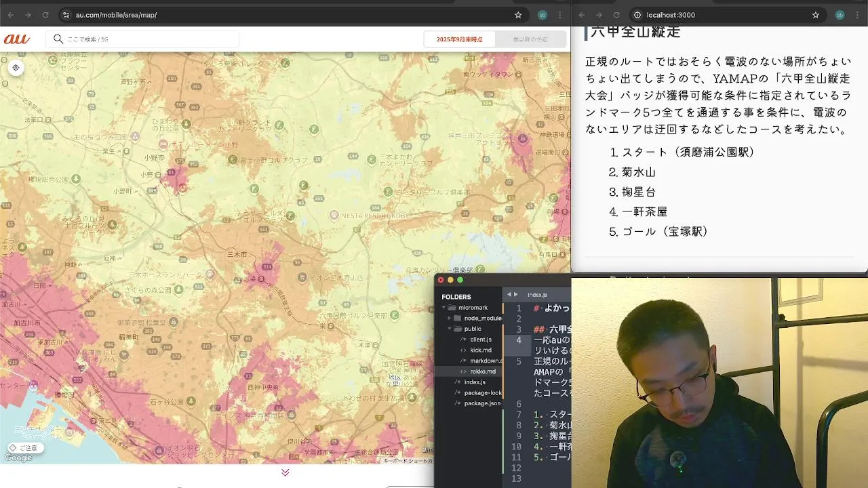The image size is (868, 488).
Task: Click the 六甲全山縦走 heading on localhost page
Action: click(635, 32)
